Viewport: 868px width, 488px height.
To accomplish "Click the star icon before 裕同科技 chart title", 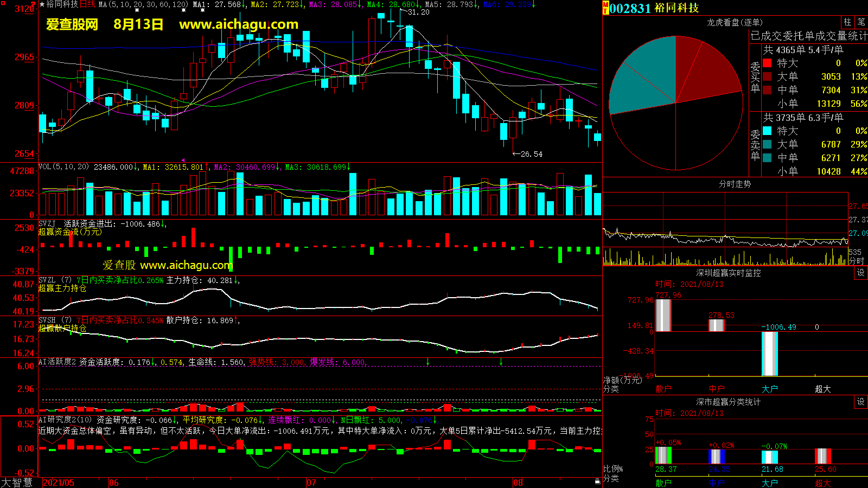I will coord(42,4).
